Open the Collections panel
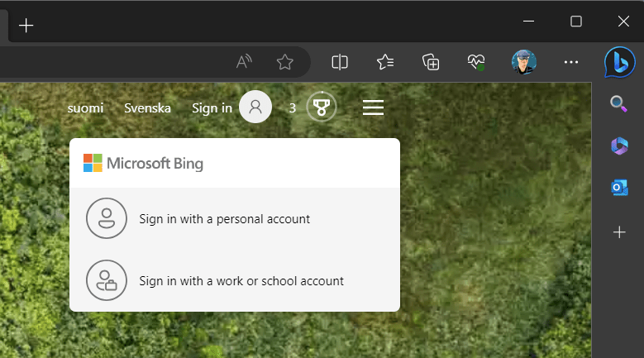644x358 pixels. tap(431, 62)
